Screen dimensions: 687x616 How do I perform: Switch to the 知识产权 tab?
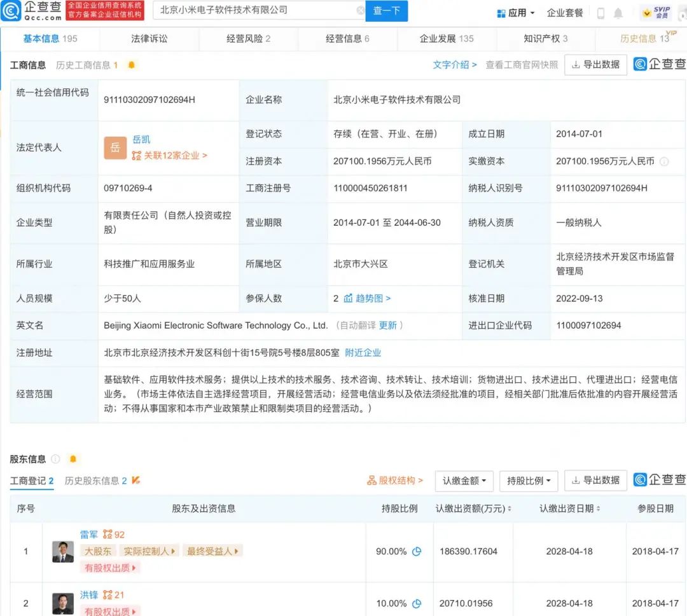[546, 39]
